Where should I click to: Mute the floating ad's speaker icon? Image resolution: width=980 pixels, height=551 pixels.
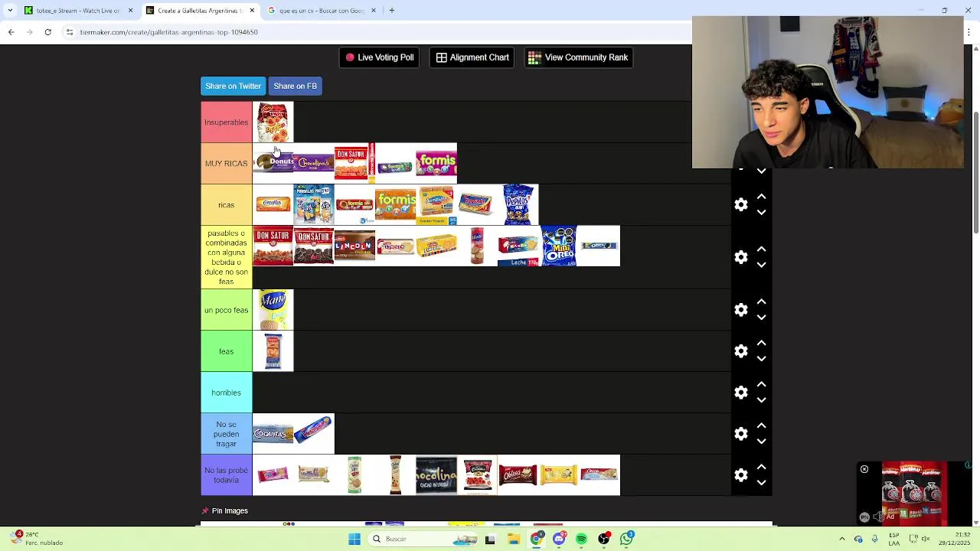(x=878, y=517)
